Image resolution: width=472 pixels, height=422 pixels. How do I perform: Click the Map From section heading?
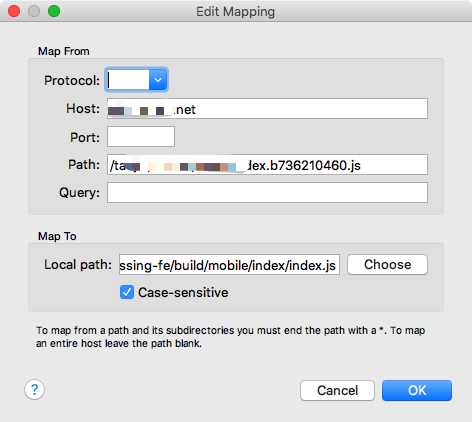(64, 51)
